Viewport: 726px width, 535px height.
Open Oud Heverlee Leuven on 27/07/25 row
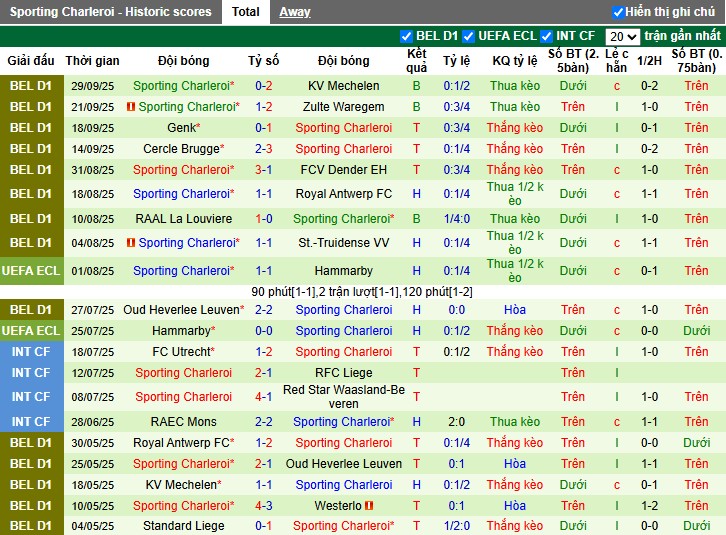(x=181, y=309)
